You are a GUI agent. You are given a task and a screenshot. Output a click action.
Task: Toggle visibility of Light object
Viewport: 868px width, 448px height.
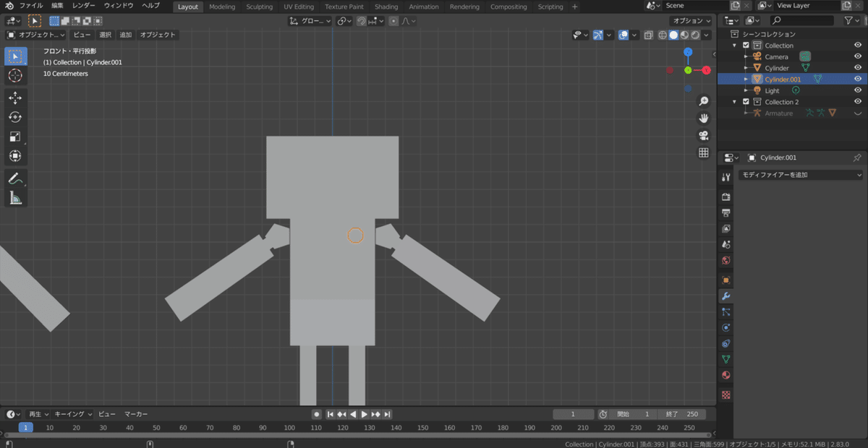click(x=858, y=90)
